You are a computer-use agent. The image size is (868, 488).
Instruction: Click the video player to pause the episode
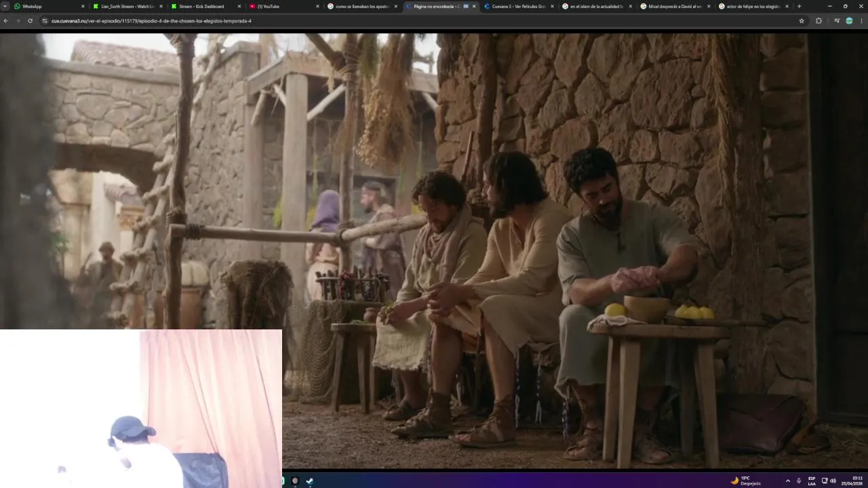434,251
